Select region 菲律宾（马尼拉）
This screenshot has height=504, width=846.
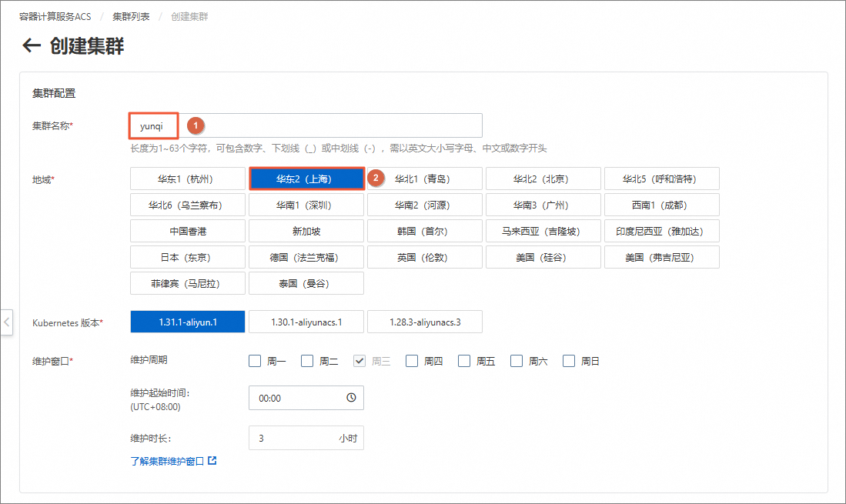(188, 283)
